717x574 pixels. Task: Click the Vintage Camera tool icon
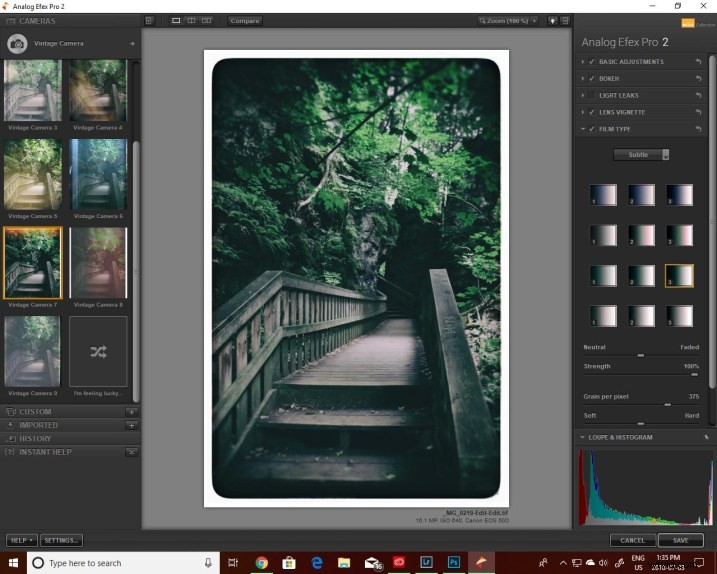(17, 44)
